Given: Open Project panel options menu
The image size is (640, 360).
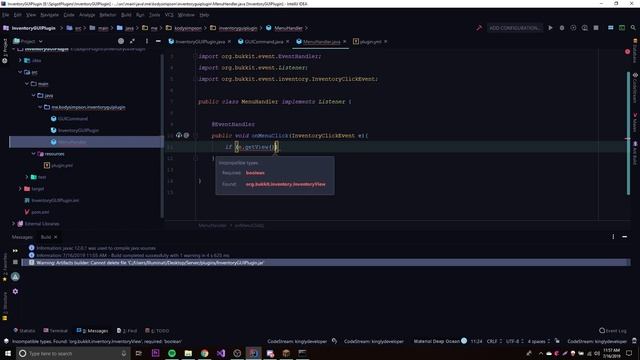Looking at the screenshot, I should pos(147,41).
